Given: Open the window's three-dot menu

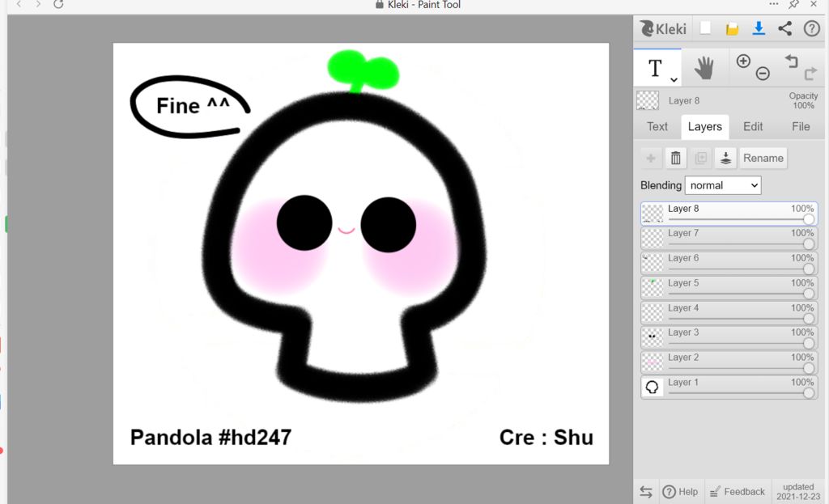Looking at the screenshot, I should pos(773,4).
